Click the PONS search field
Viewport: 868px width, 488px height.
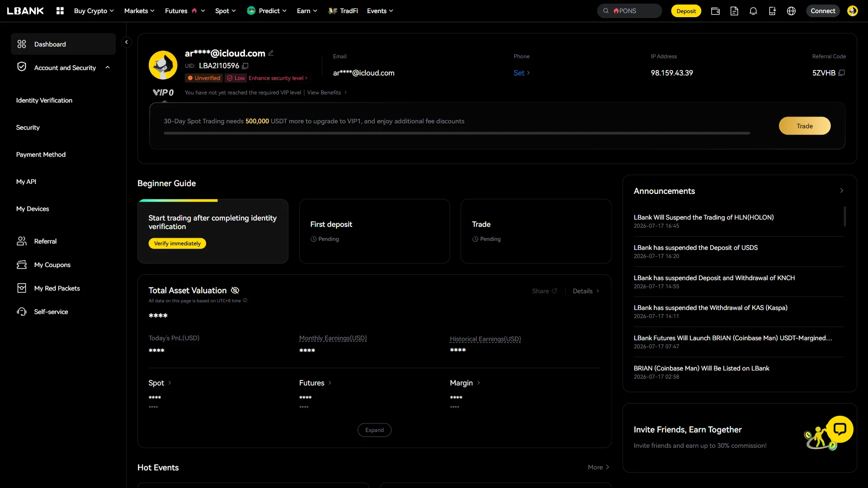click(629, 11)
